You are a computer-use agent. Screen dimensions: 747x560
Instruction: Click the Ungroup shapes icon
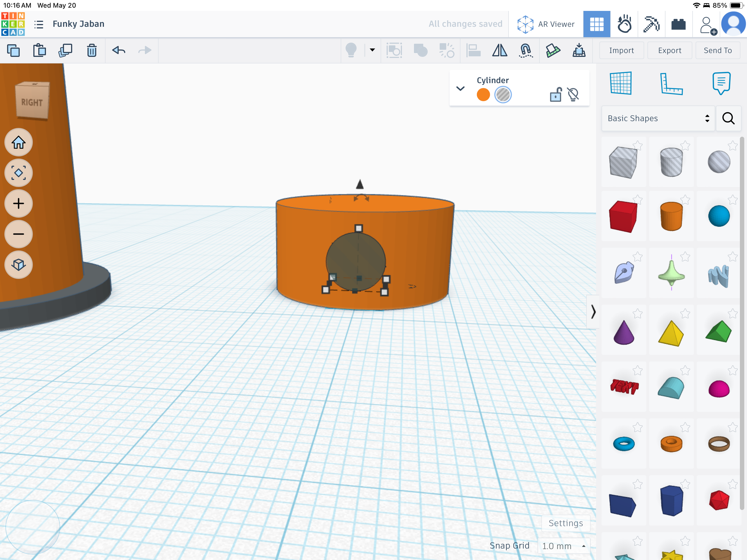coord(446,51)
